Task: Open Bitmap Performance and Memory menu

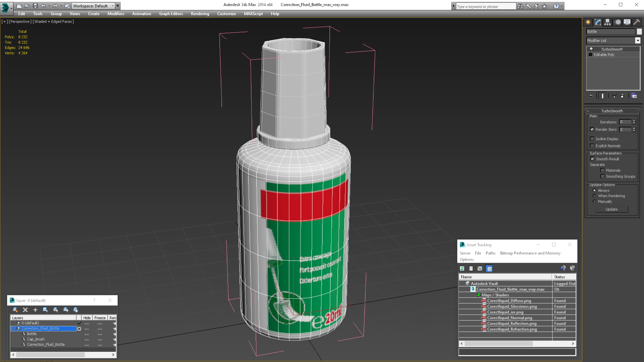Action: pyautogui.click(x=530, y=253)
